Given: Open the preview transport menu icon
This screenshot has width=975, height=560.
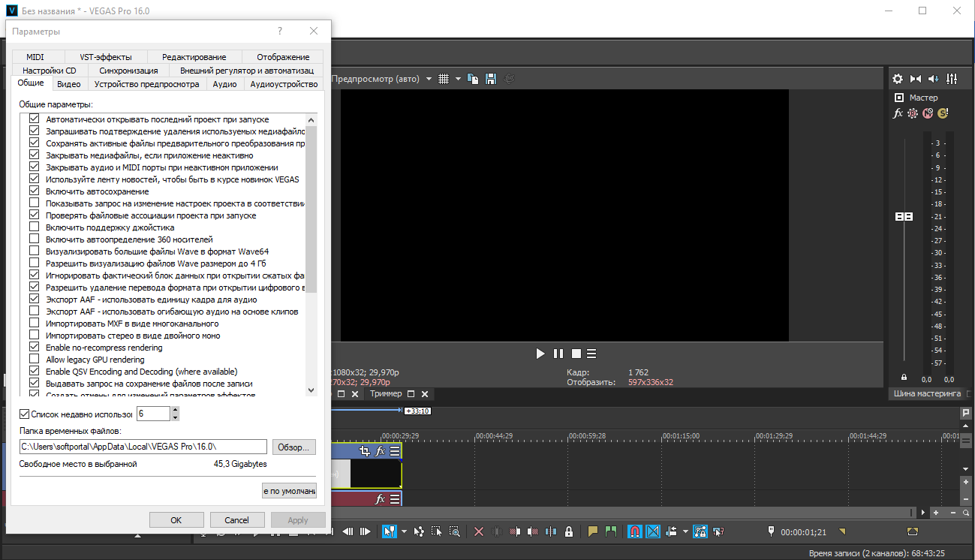Looking at the screenshot, I should 591,354.
